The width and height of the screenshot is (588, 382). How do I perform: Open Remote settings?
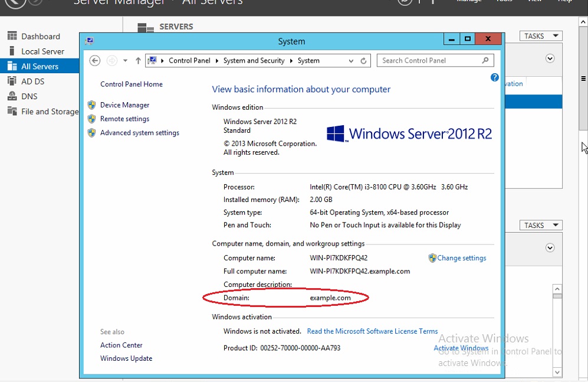pos(124,119)
